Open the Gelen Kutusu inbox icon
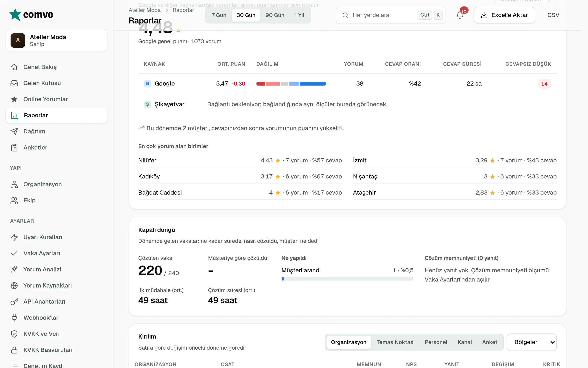Viewport: 588px width, 368px height. (x=14, y=83)
